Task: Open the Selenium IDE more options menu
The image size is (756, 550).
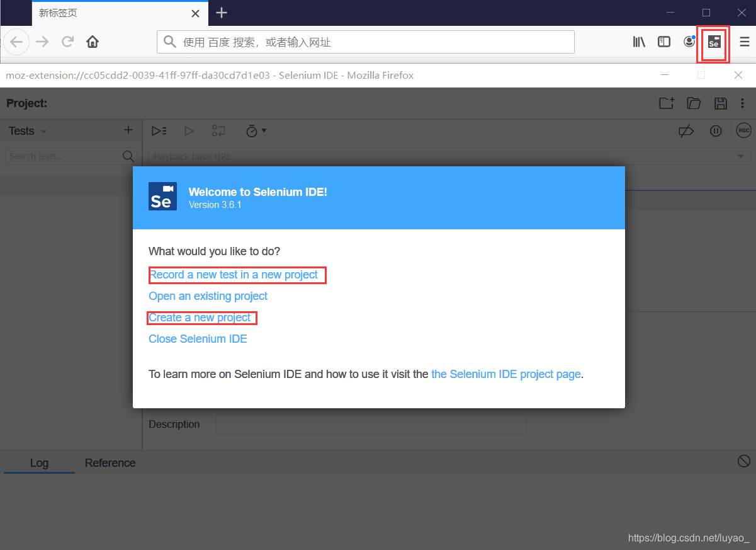Action: click(x=743, y=103)
